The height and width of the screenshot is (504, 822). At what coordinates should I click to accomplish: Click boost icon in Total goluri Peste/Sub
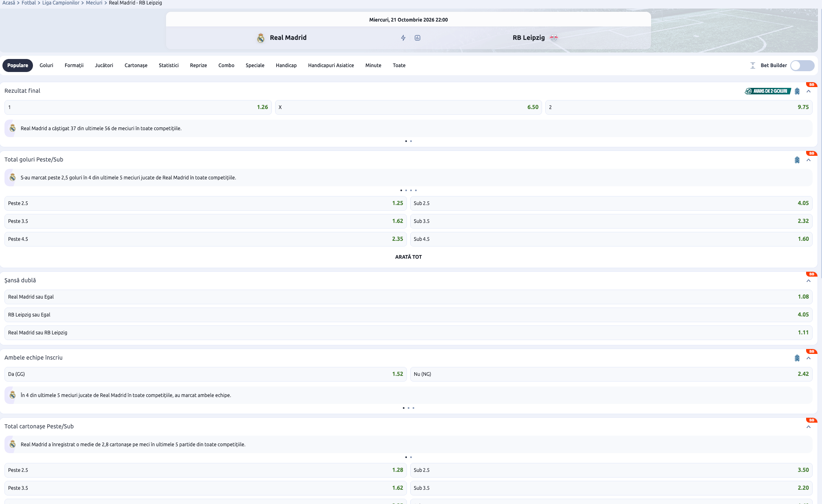point(797,160)
